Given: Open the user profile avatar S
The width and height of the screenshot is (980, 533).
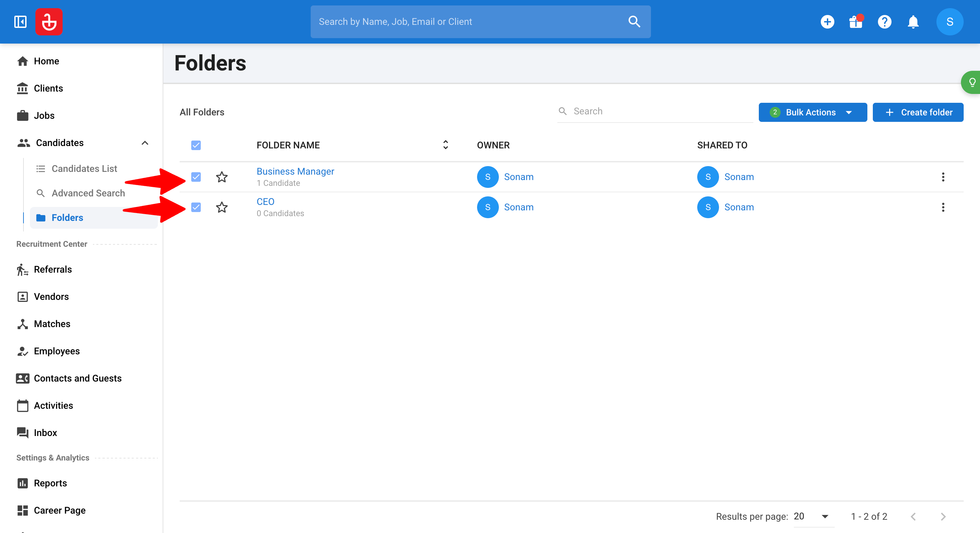Looking at the screenshot, I should tap(950, 22).
